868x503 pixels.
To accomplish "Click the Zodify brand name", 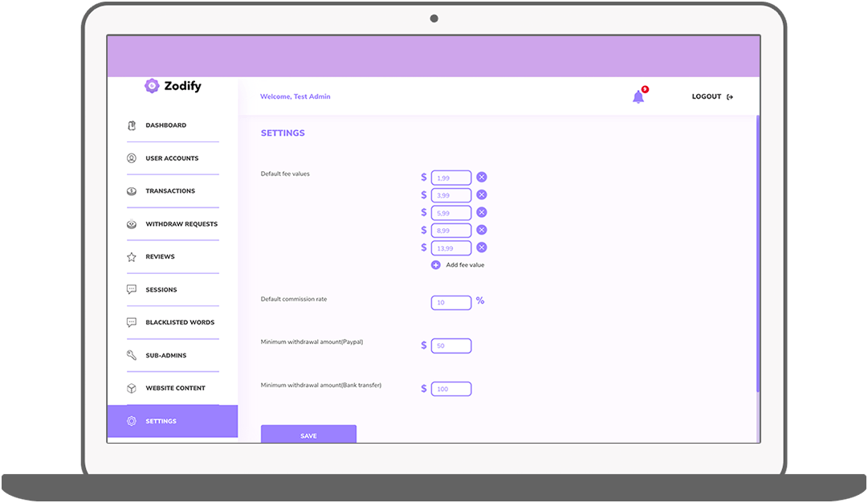I will [183, 86].
